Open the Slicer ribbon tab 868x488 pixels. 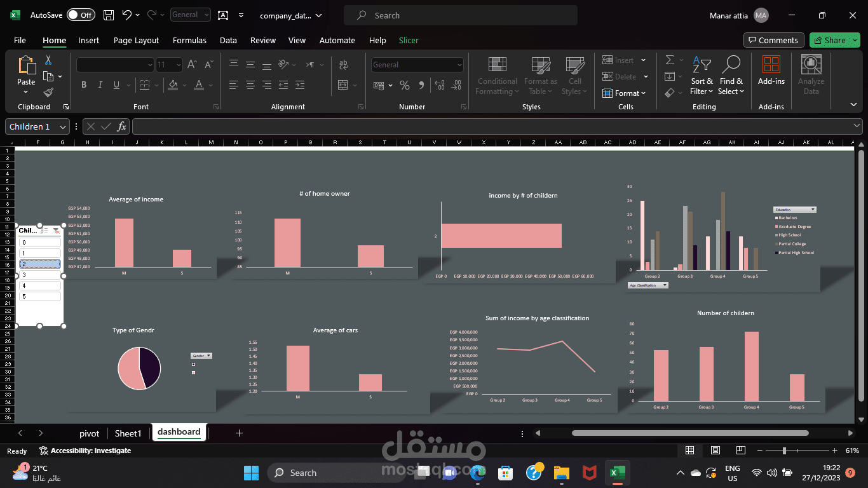coord(409,40)
